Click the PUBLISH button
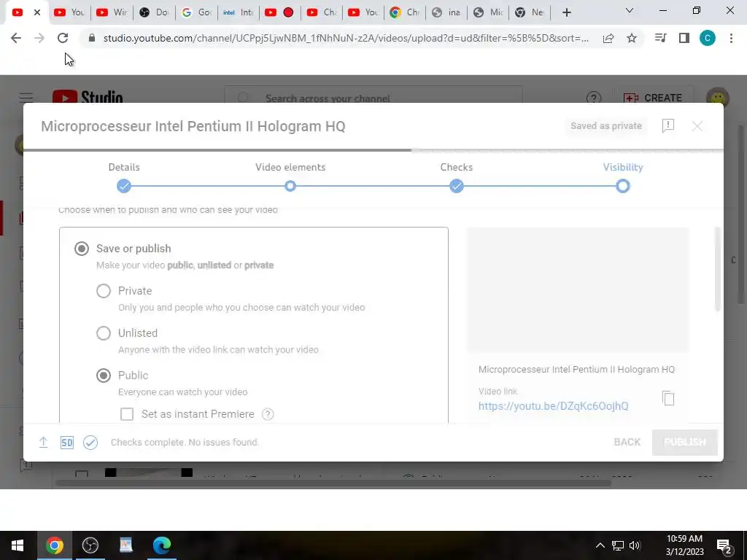 pos(684,443)
